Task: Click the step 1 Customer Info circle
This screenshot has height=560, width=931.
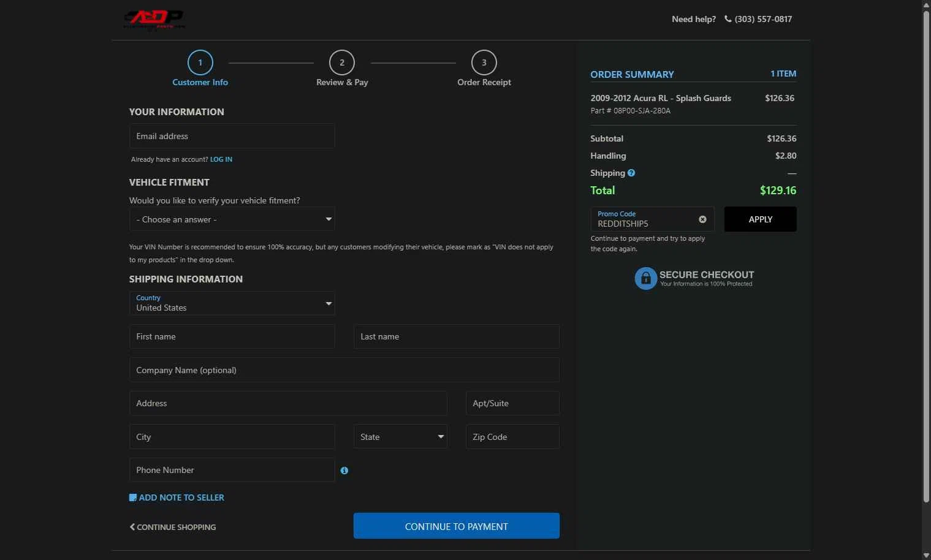Action: [x=200, y=62]
